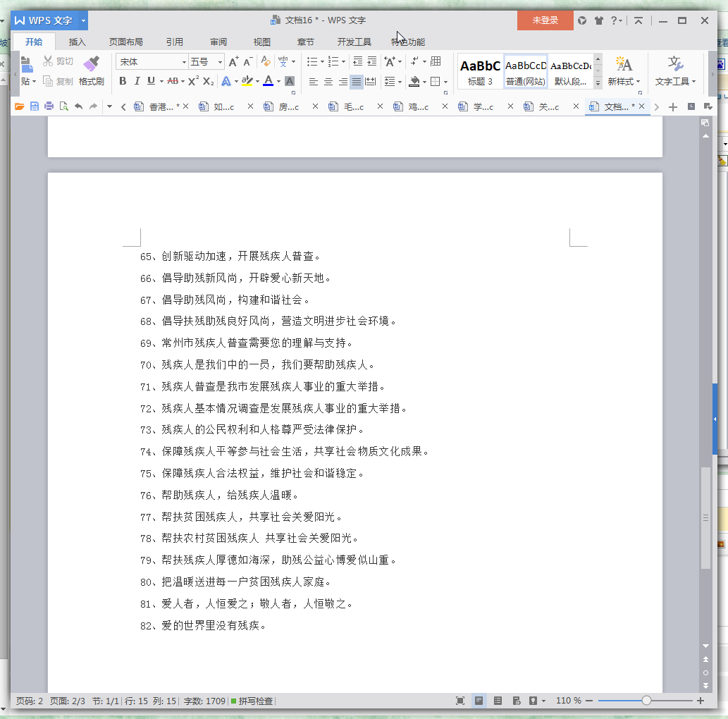728x719 pixels.
Task: Expand the bullet list dropdown arrow
Action: tap(322, 61)
